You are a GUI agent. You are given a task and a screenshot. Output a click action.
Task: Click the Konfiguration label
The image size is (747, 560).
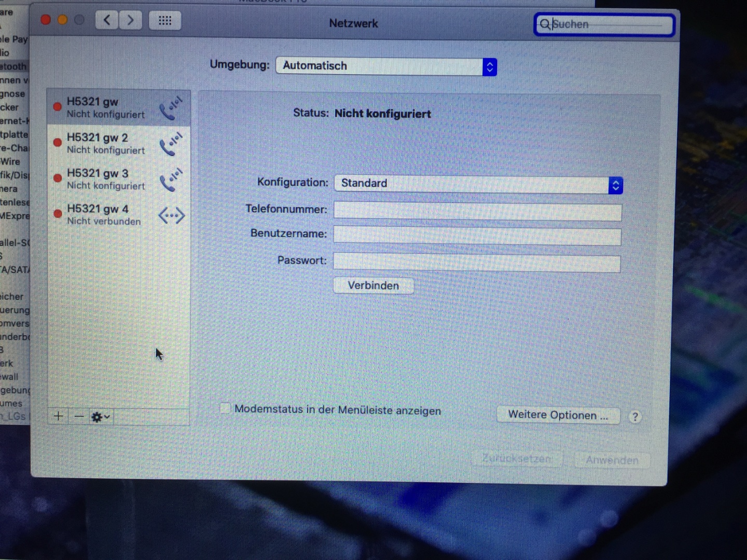[x=293, y=183]
